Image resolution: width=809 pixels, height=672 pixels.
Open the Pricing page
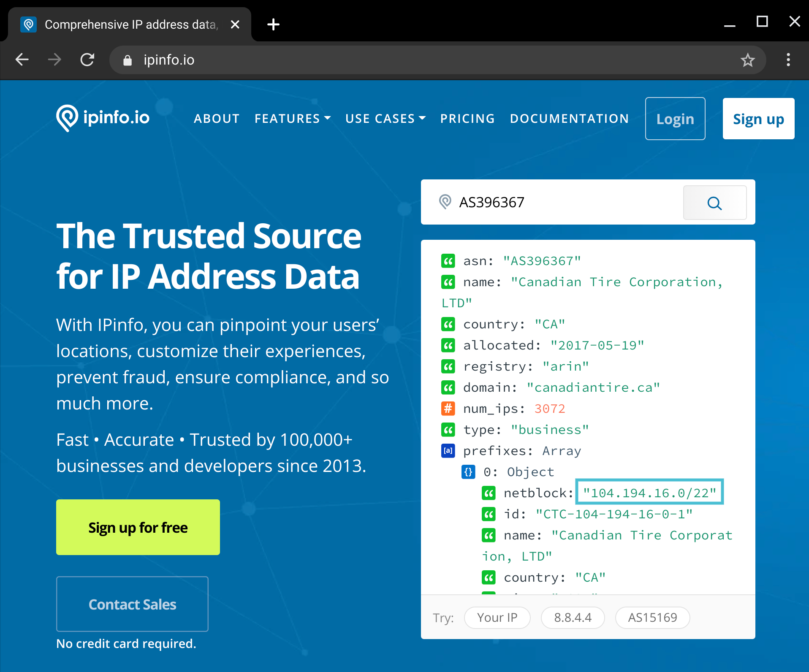coord(467,119)
